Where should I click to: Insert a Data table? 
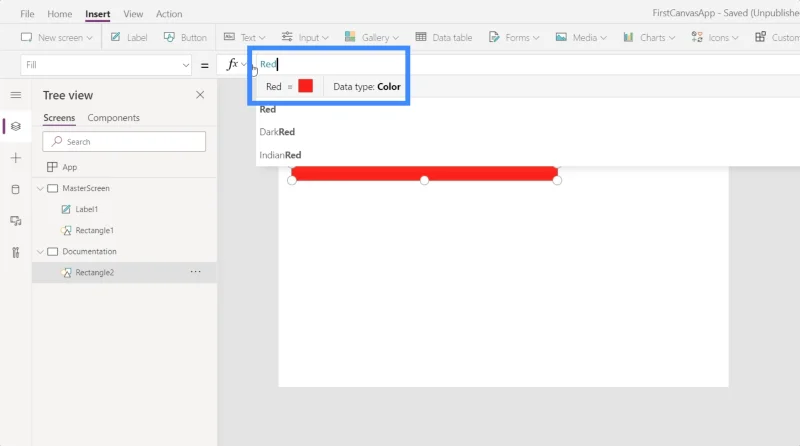click(444, 37)
